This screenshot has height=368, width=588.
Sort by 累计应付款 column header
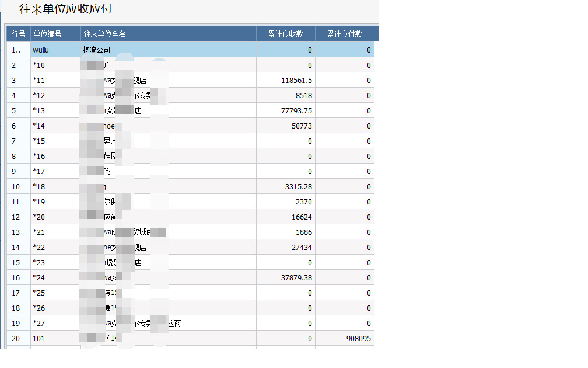pos(345,34)
